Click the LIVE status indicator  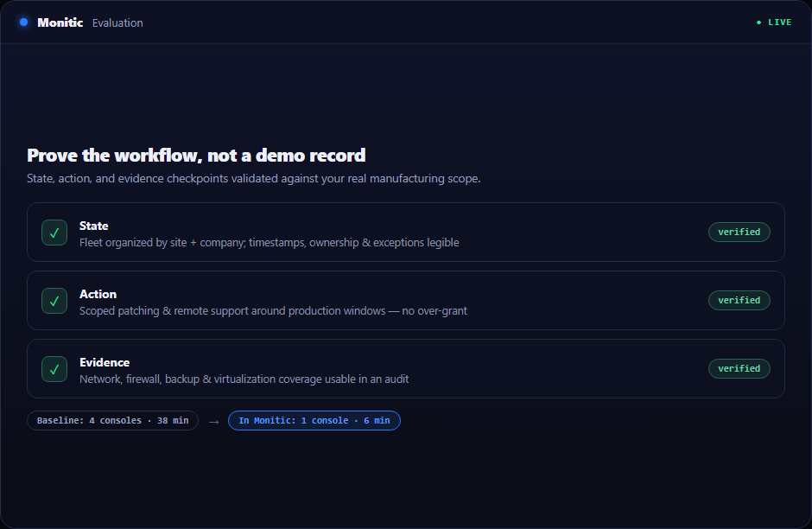click(x=774, y=22)
